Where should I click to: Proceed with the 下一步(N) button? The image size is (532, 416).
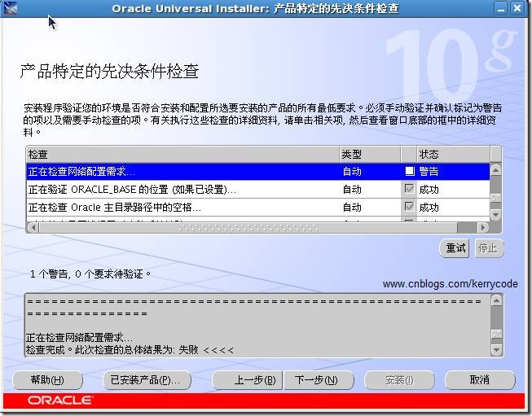318,380
